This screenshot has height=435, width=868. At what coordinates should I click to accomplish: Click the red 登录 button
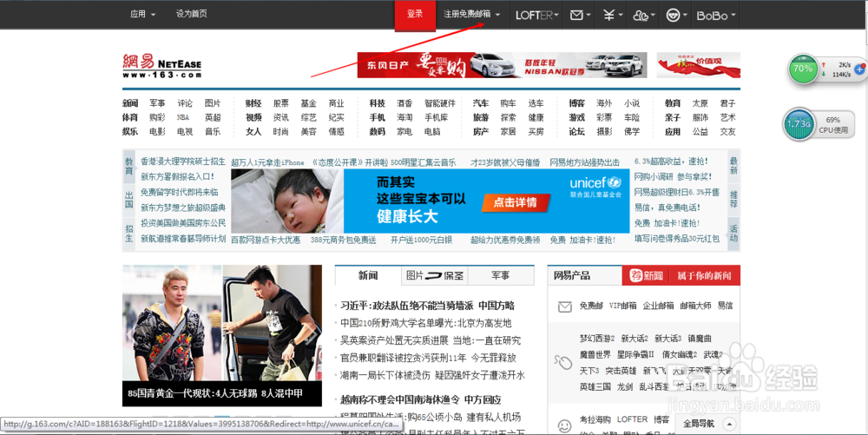coord(415,15)
